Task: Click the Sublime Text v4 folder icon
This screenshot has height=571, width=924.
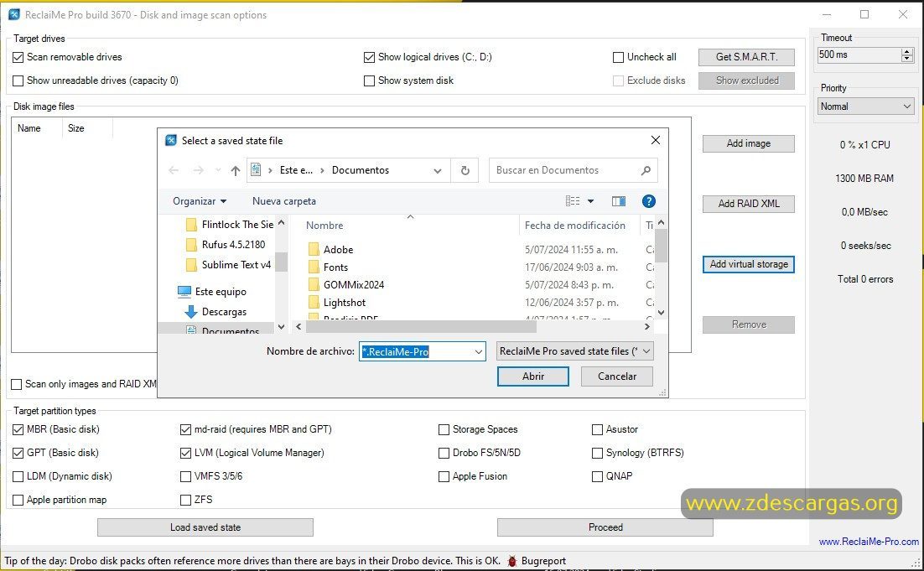Action: click(191, 265)
